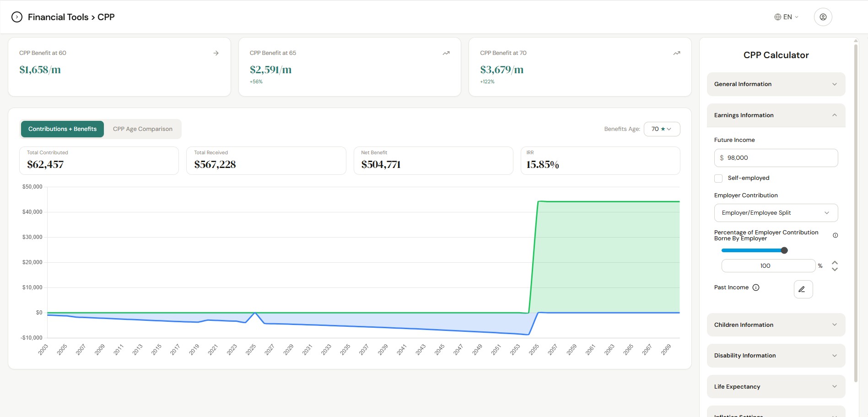This screenshot has width=868, height=417.
Task: Open the Benefits Age dropdown
Action: point(662,129)
